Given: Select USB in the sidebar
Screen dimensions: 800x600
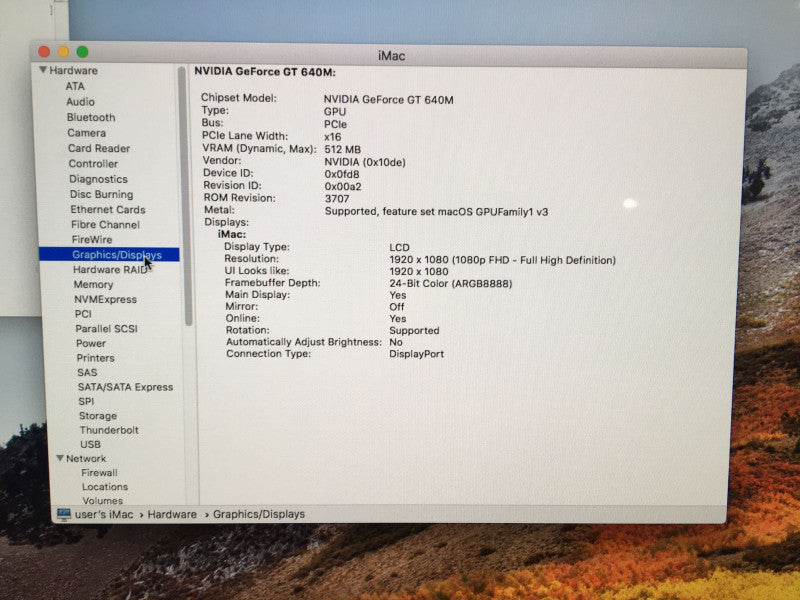Looking at the screenshot, I should [90, 444].
